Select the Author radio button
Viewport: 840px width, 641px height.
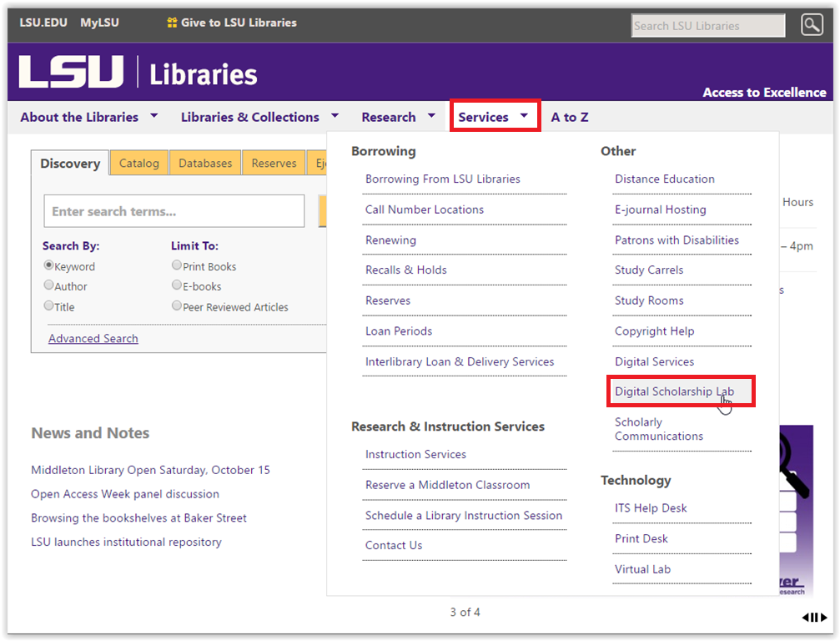tap(48, 285)
